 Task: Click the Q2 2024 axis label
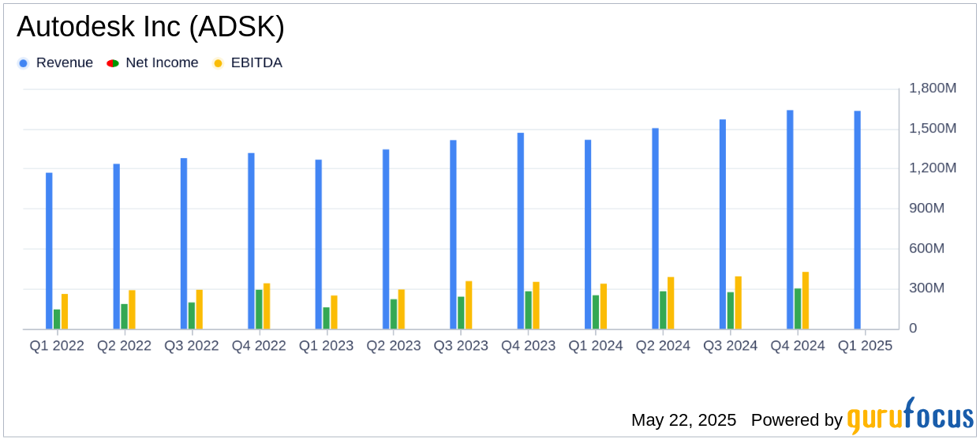663,346
